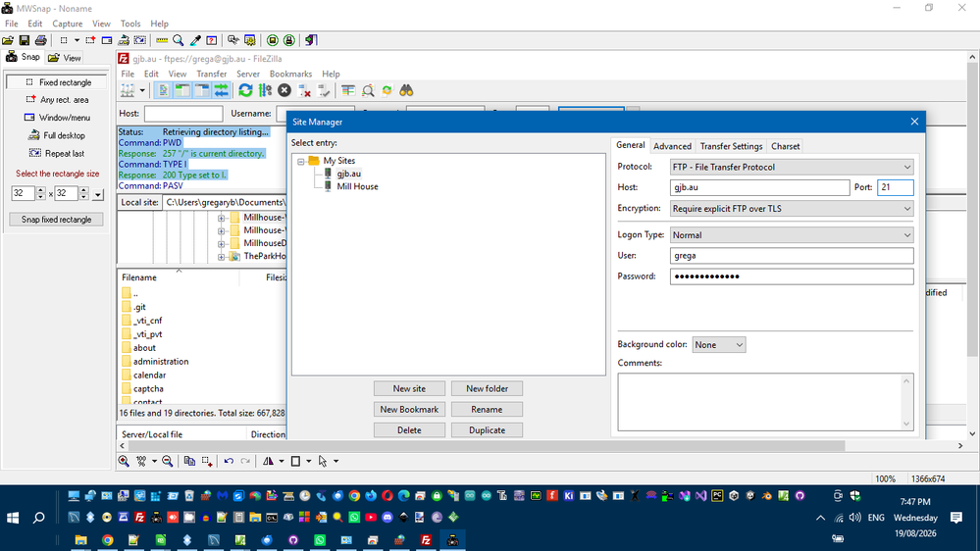
Task: Select the Mill House site entry
Action: tap(357, 187)
